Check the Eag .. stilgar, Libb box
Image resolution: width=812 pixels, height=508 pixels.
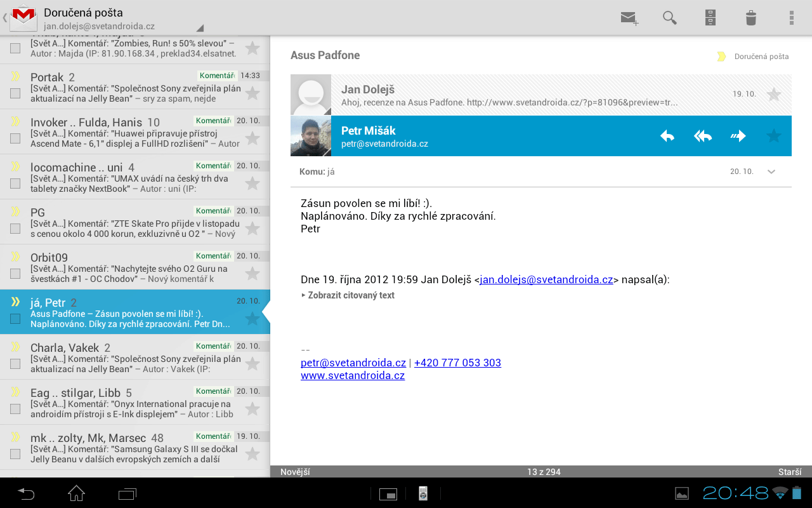[x=15, y=409]
